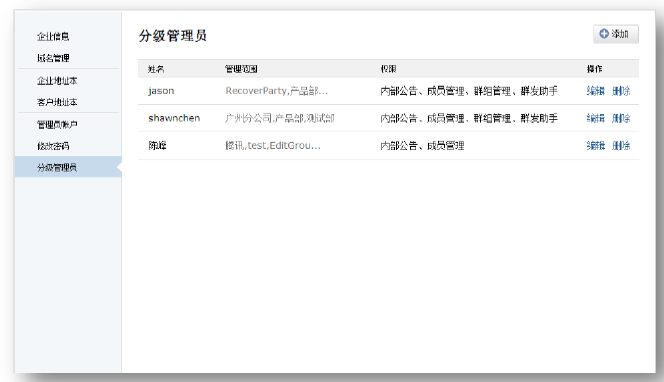Go to 企业地址本 in the sidebar
The height and width of the screenshot is (382, 664).
[x=57, y=80]
